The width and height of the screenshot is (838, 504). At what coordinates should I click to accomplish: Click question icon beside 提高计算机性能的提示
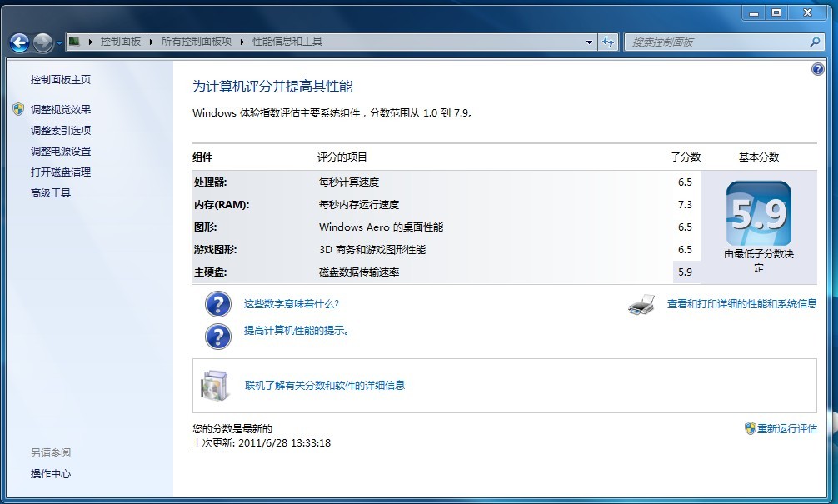coord(218,337)
